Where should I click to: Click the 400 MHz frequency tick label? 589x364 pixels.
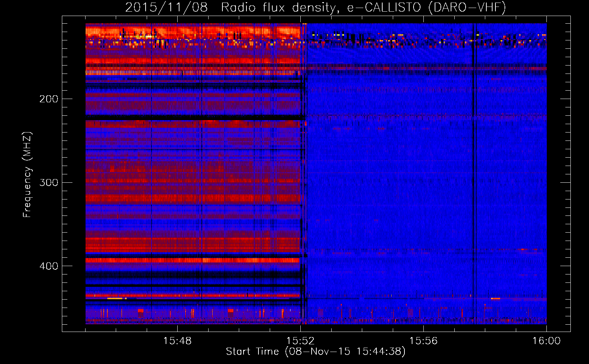(x=48, y=266)
